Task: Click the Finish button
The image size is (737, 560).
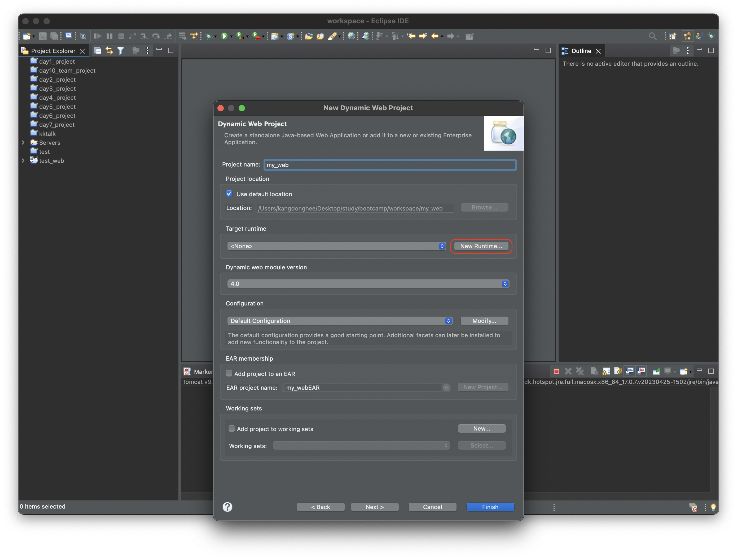Action: coord(490,507)
